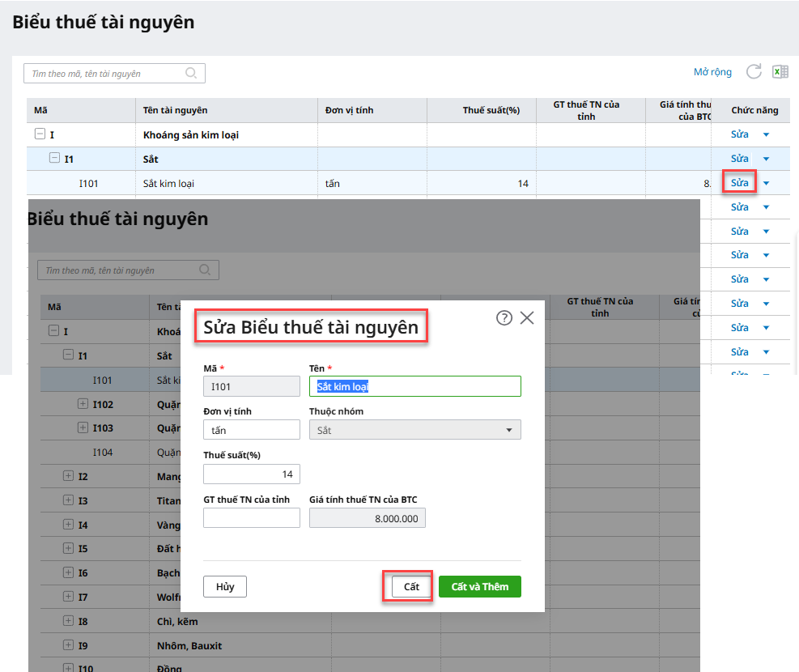Screen dimensions: 799x672
Task: Click the Excel export icon
Action: click(x=780, y=72)
